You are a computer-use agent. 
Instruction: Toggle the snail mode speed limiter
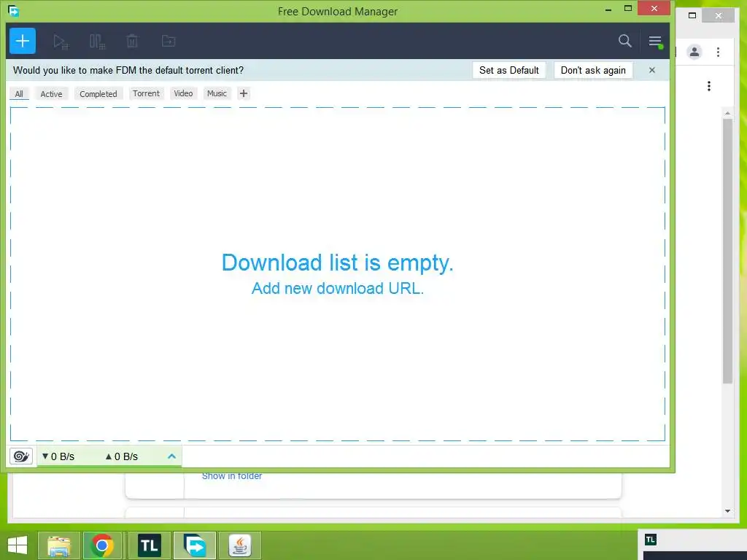click(21, 456)
